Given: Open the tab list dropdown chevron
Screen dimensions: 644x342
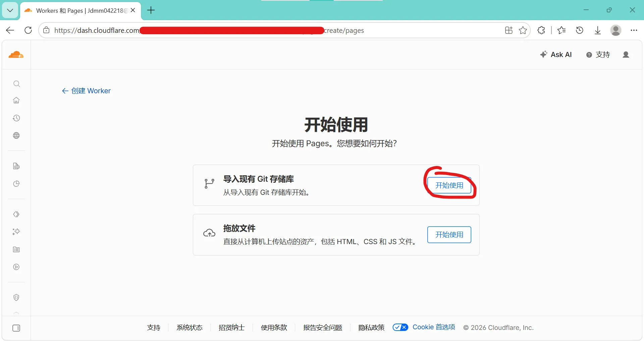Looking at the screenshot, I should [10, 10].
